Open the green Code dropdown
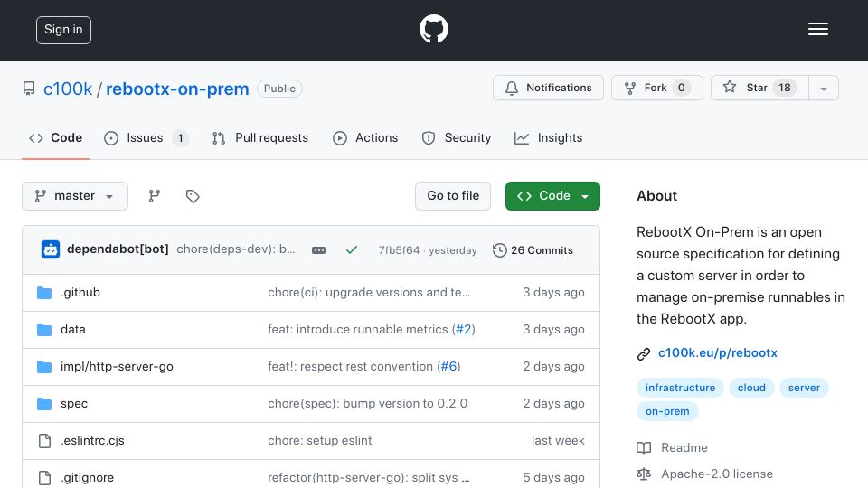 click(552, 196)
